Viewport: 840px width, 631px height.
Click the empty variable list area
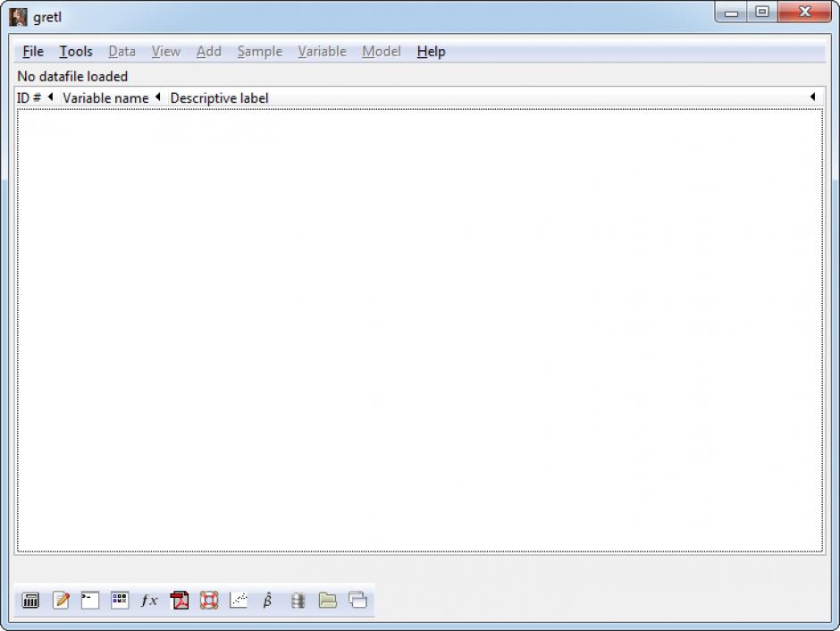[419, 330]
